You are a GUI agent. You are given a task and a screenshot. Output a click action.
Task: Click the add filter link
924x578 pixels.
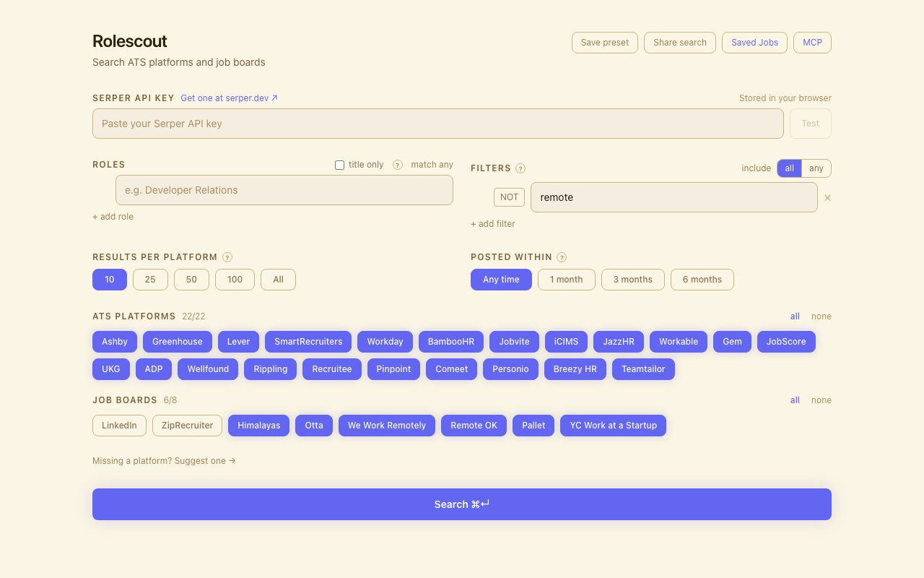click(x=493, y=224)
